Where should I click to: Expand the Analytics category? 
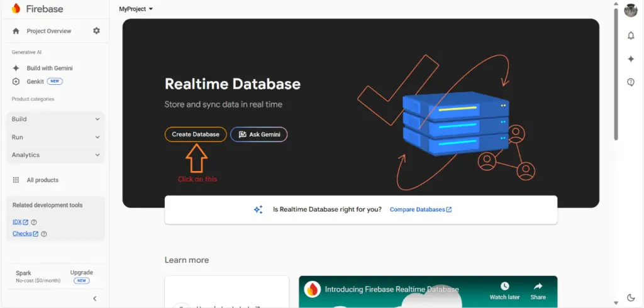(x=56, y=155)
